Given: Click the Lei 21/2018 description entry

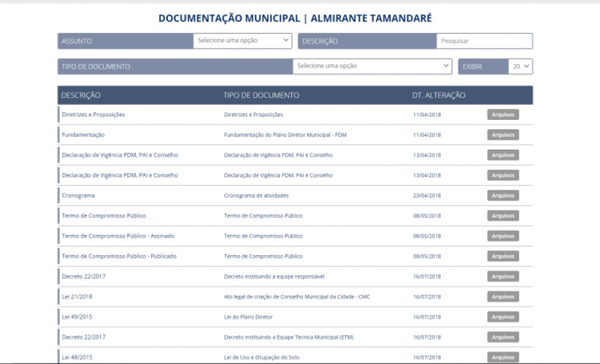Looking at the screenshot, I should (77, 296).
